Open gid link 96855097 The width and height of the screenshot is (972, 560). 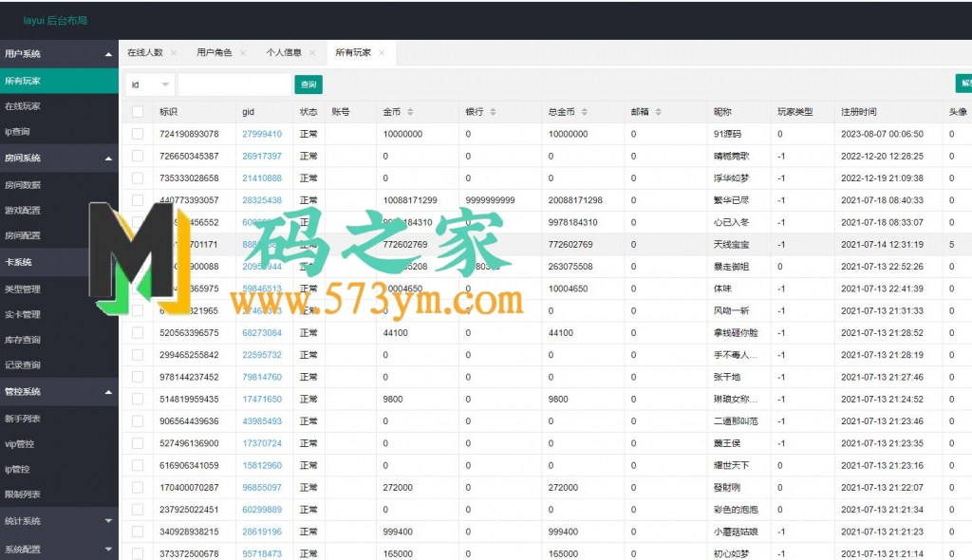pyautogui.click(x=262, y=488)
